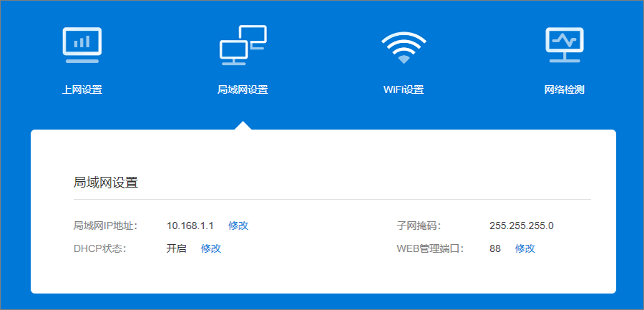Select the web management port value 88

(495, 248)
